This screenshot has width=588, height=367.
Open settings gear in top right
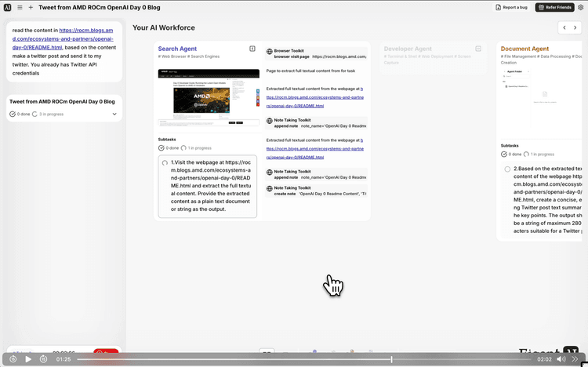click(581, 7)
